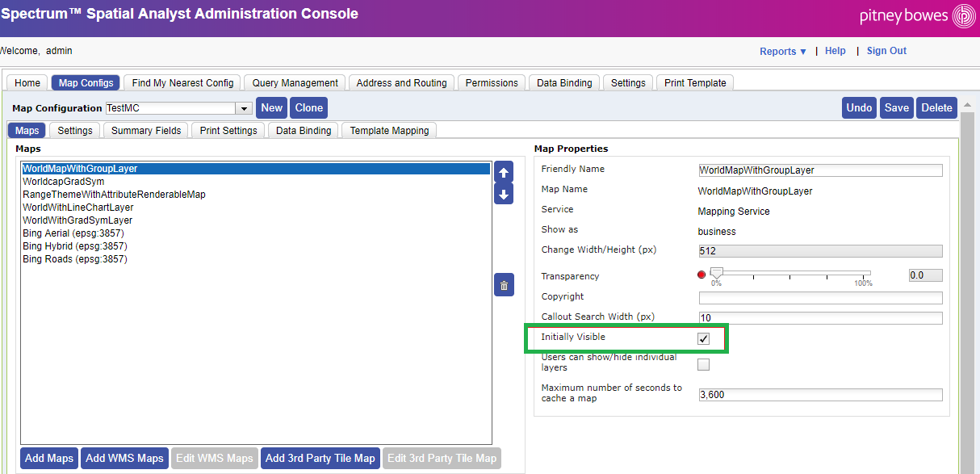
Task: Click the Add WMS Maps button
Action: tap(124, 459)
